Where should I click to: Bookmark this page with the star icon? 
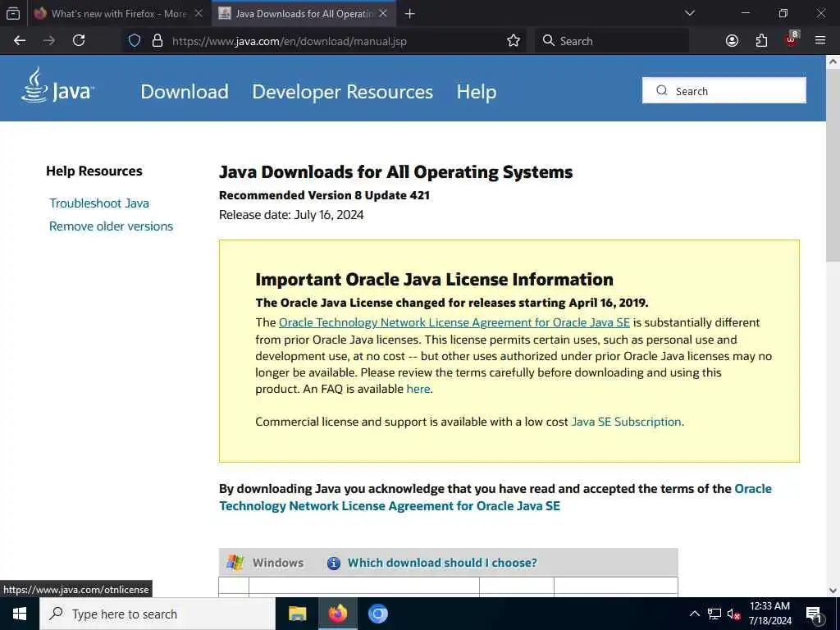click(514, 41)
